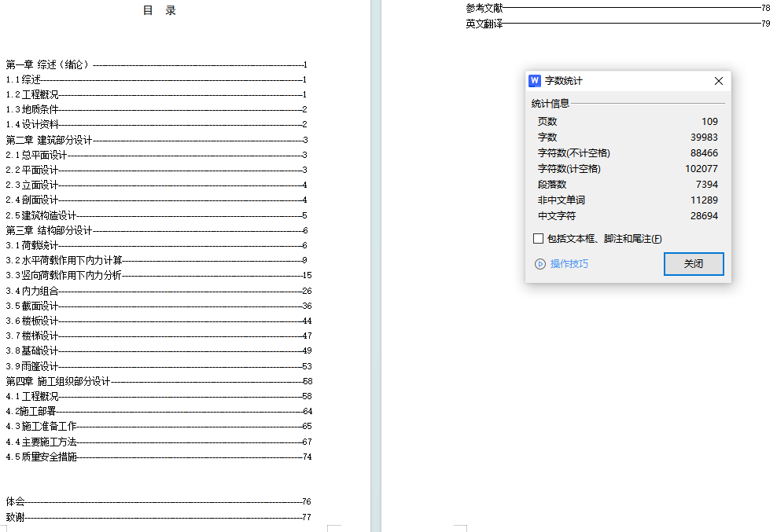Open the 3.2水平荷载作用下内力计算 entry

(64, 260)
